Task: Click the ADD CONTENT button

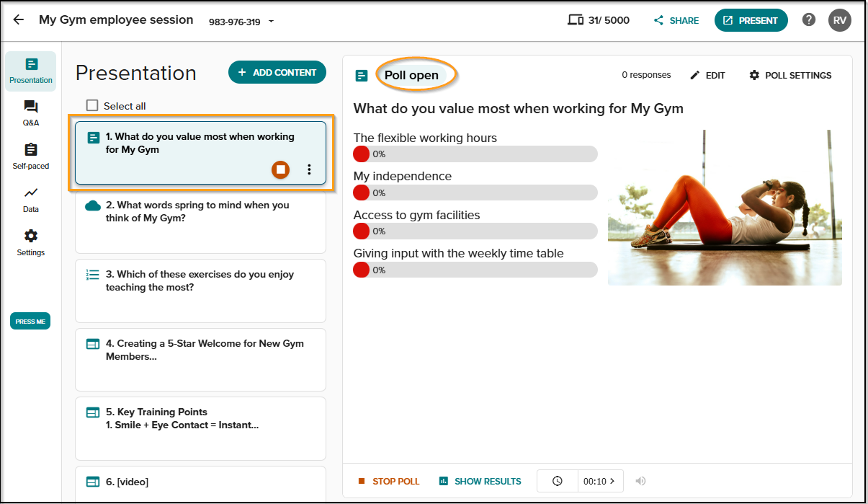Action: coord(277,72)
